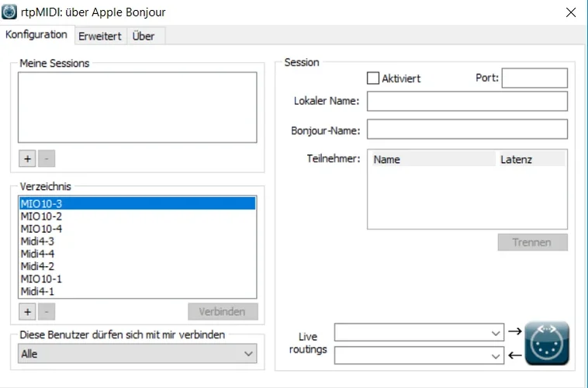Add a directory entry with the plus button under Verzeichnis
This screenshot has height=388, width=588.
coord(27,311)
